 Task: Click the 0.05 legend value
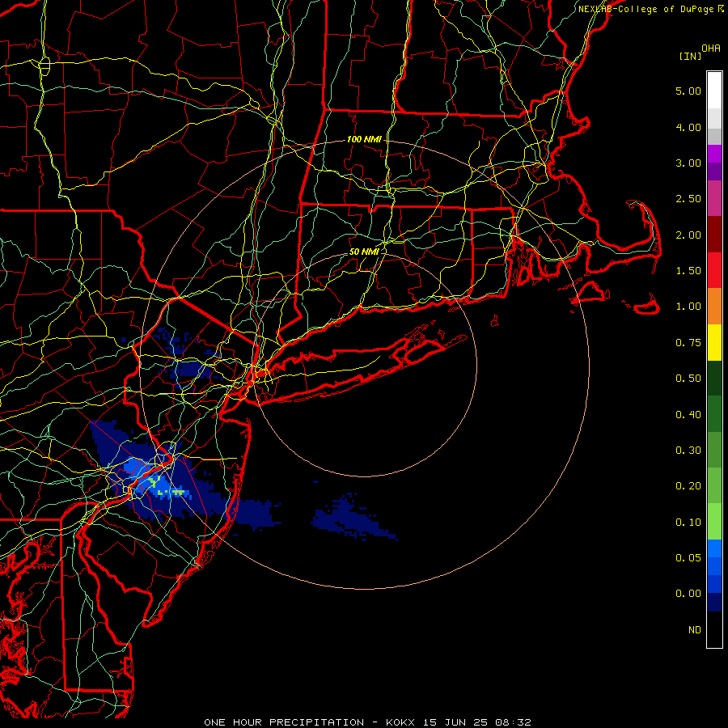coord(688,558)
